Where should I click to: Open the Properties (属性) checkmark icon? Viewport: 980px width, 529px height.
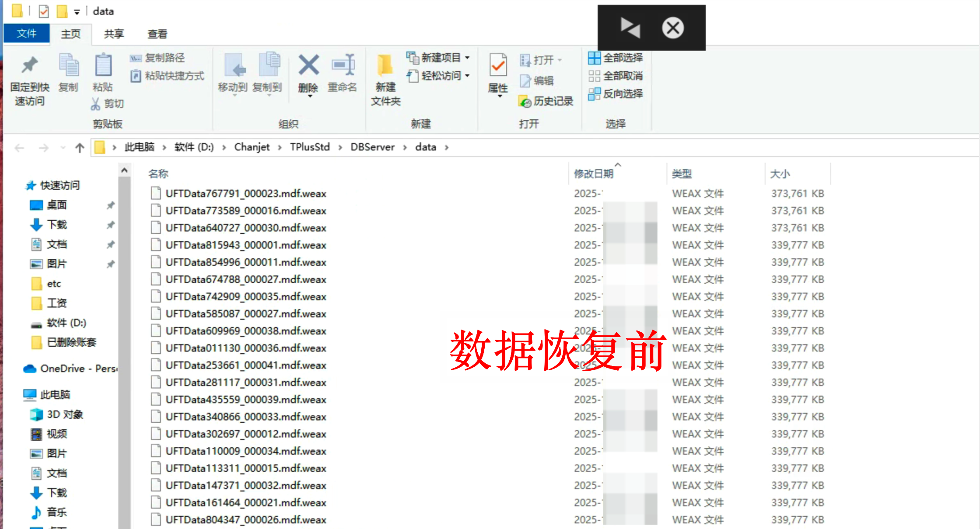498,66
